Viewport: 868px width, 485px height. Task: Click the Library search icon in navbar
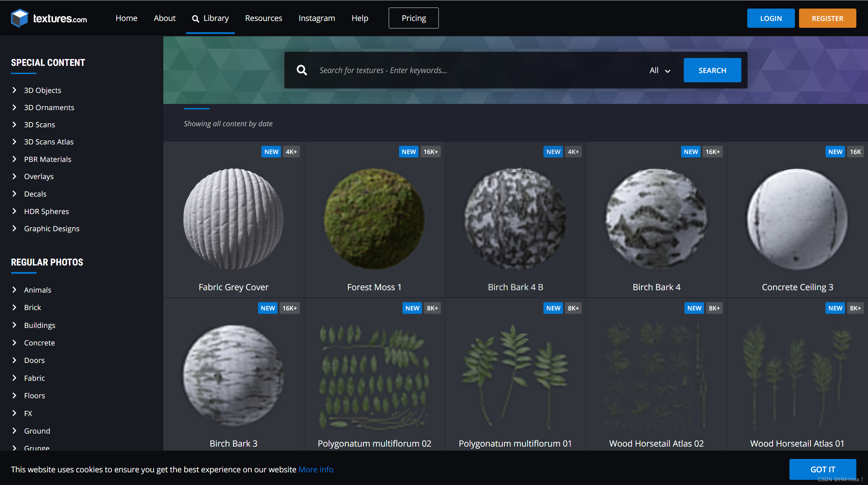point(196,19)
